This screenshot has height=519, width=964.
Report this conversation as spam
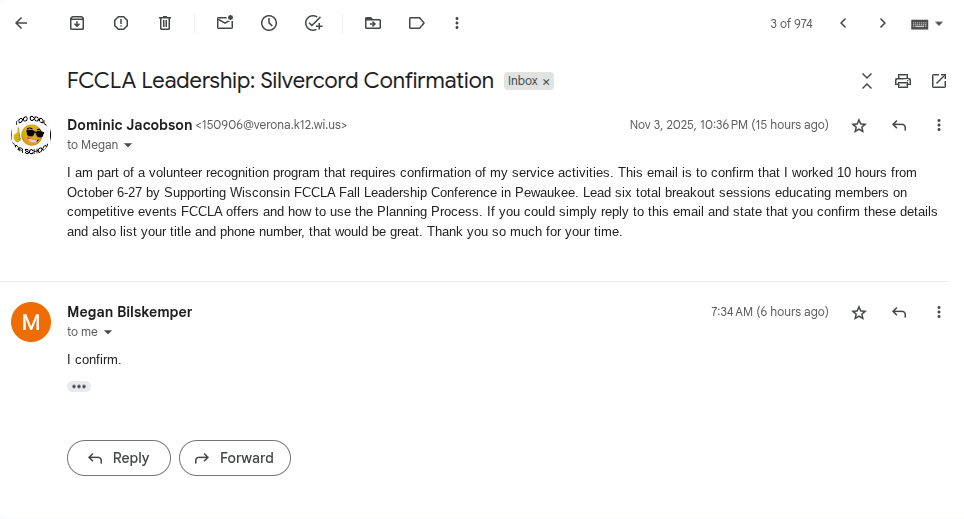click(x=121, y=23)
